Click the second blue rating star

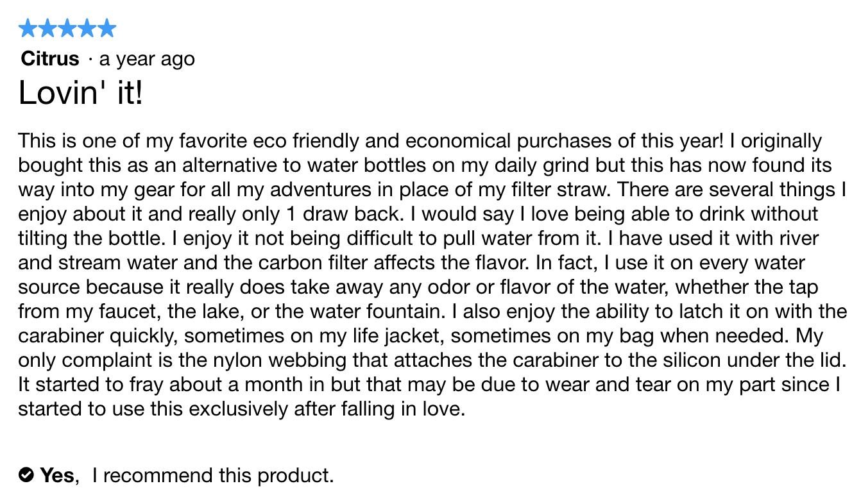(x=48, y=28)
